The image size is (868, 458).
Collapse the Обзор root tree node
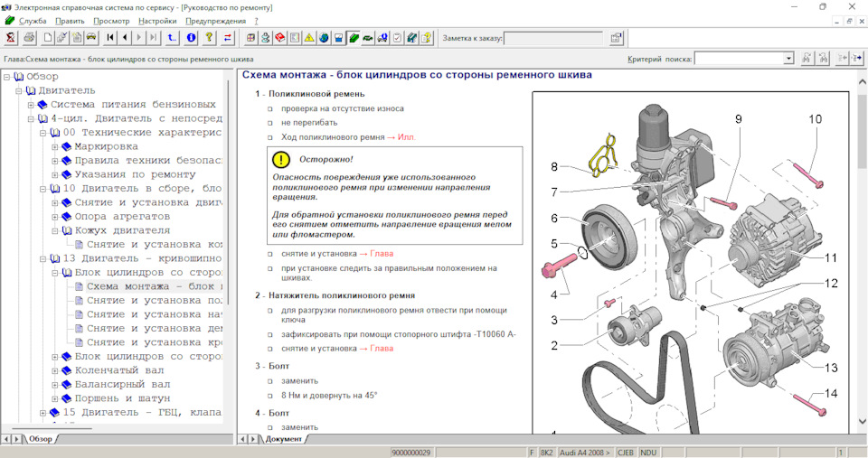(6, 77)
